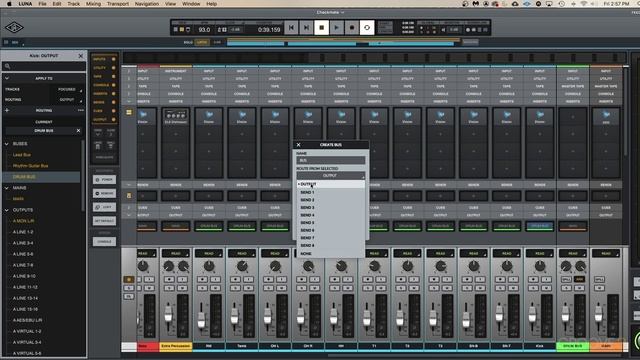
Task: Click the magnifier icon in the panel search
Action: coord(7,66)
